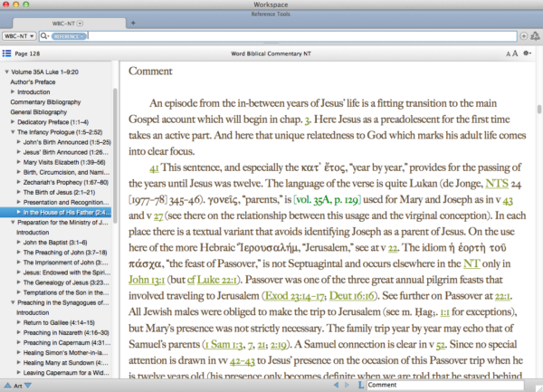The width and height of the screenshot is (543, 392).
Task: Collapse Volume 35A Luke 1–9:20
Action: (7, 72)
